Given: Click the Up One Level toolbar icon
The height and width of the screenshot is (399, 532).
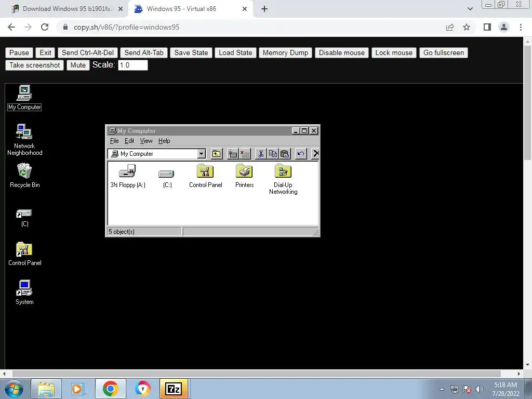Looking at the screenshot, I should click(217, 154).
